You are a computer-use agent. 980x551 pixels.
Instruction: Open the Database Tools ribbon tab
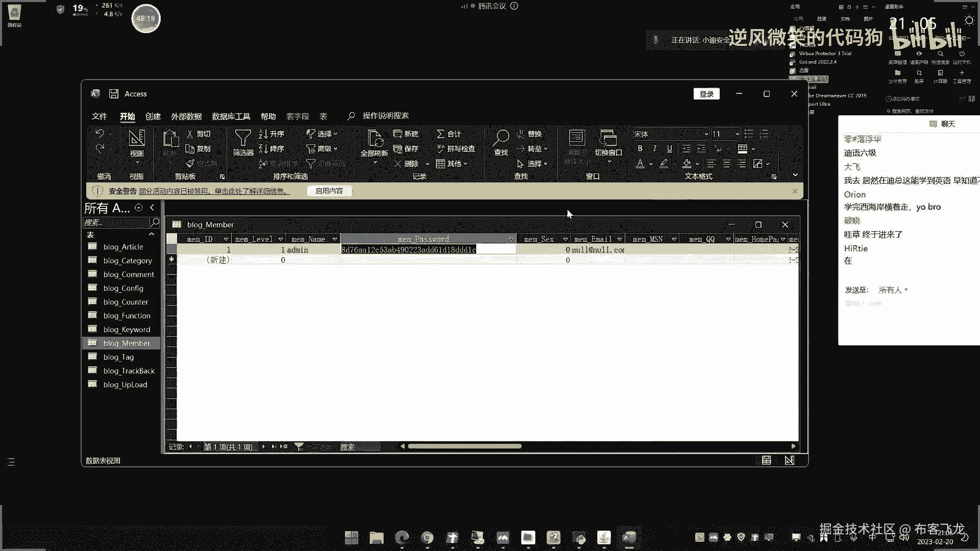point(231,116)
